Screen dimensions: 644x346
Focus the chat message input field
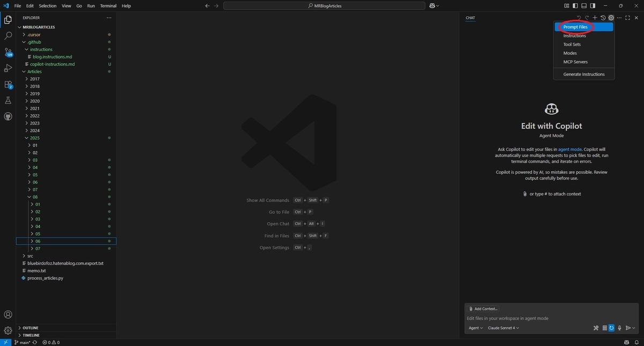(551, 318)
